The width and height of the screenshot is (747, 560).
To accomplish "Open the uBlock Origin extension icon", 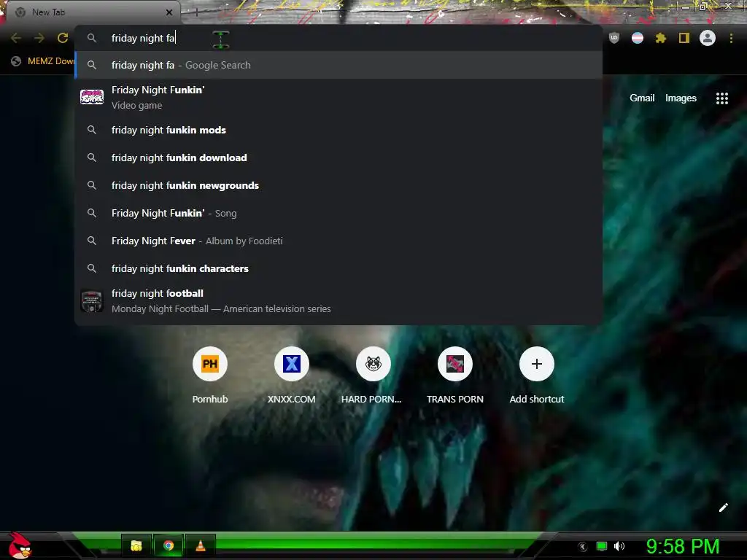I will click(614, 38).
